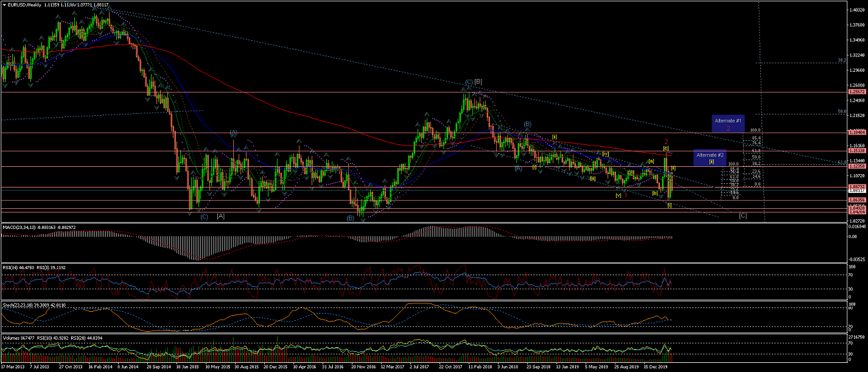
Task: Open the EURUSD,Weekly chart title dropdown arrow
Action: tap(4, 5)
